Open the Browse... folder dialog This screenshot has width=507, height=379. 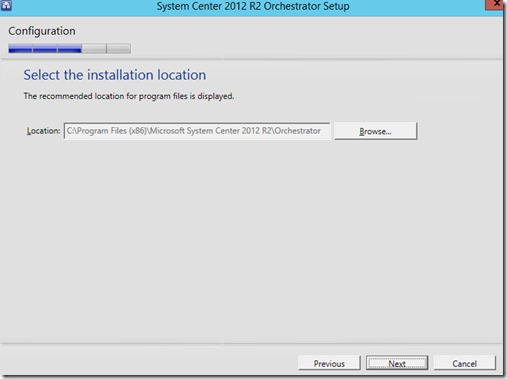(x=375, y=131)
